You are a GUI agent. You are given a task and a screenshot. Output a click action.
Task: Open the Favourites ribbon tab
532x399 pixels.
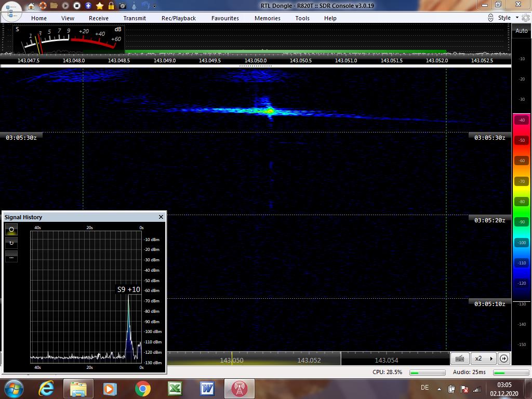point(225,18)
